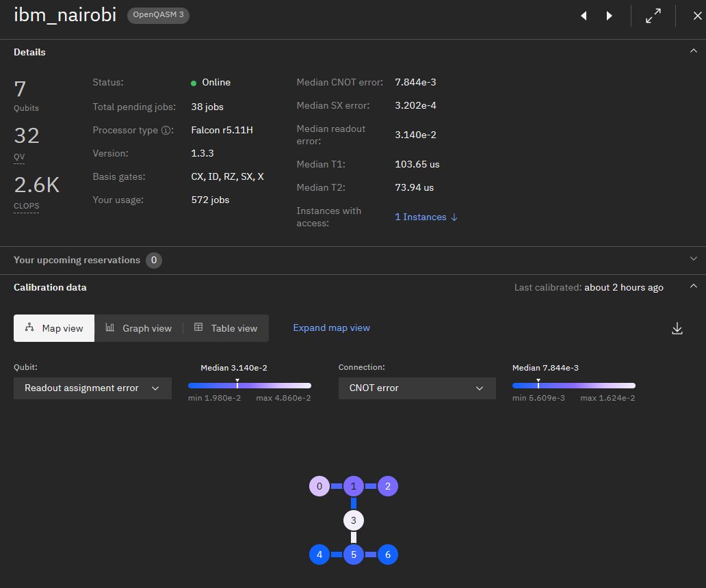Click the Map view tab icon
This screenshot has height=588, width=706.
(x=29, y=328)
